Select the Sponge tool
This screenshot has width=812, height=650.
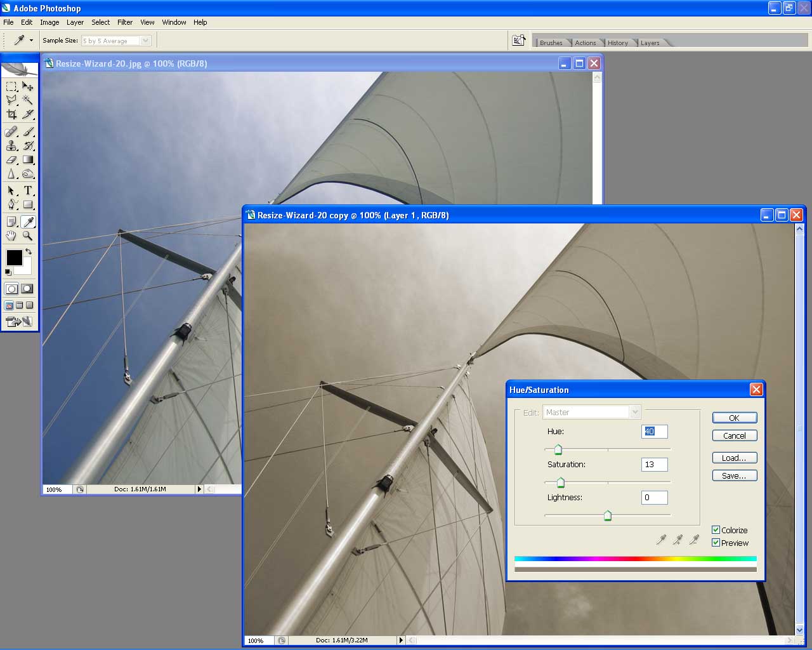point(28,174)
